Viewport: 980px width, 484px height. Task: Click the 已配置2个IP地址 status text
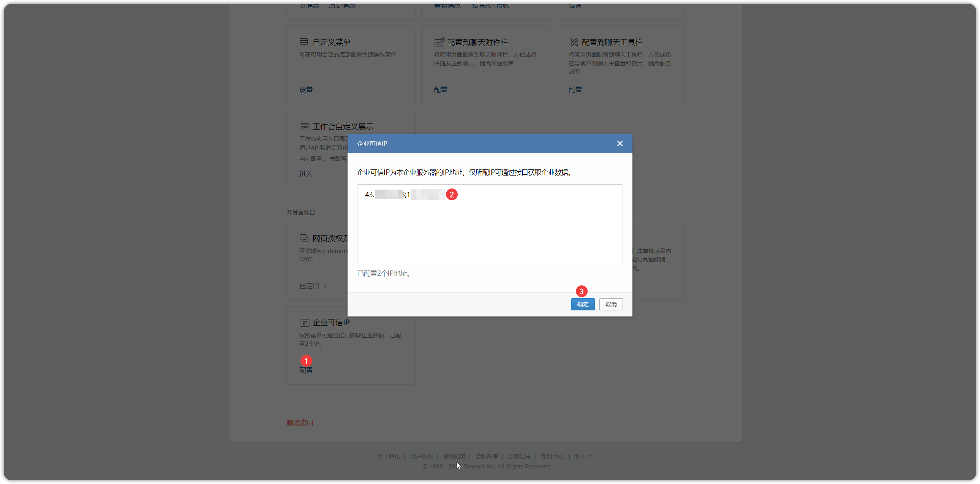click(385, 273)
